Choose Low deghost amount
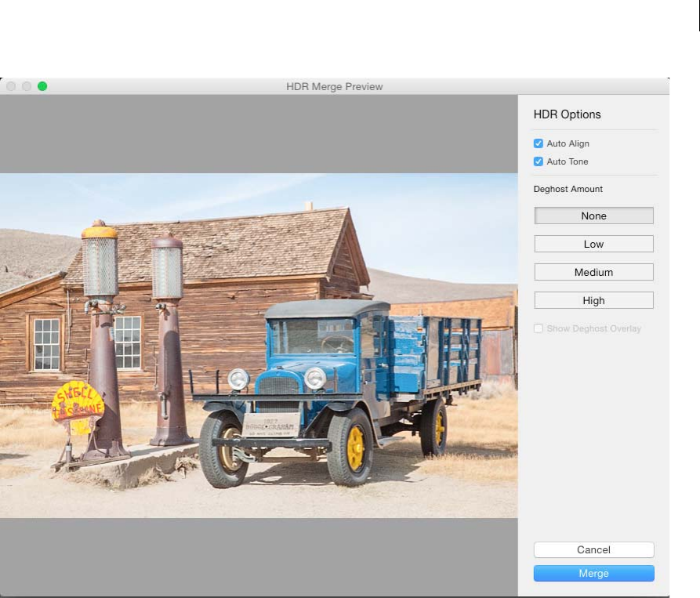700x598 pixels. click(x=593, y=244)
